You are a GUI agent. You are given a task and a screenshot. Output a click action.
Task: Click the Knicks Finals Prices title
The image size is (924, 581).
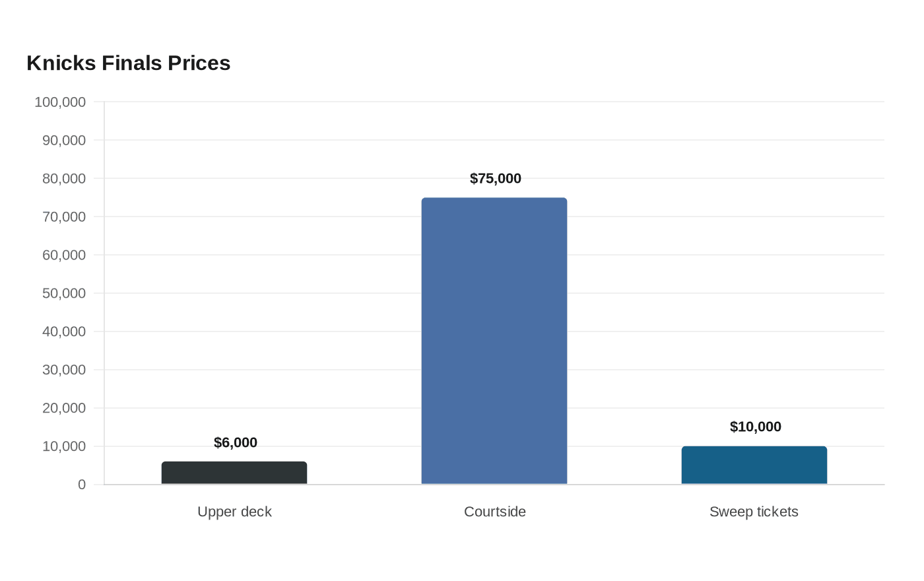pos(129,63)
